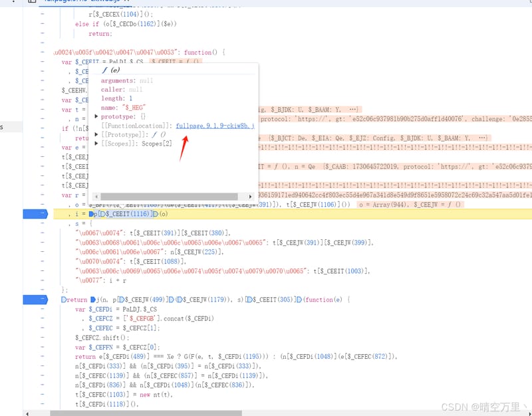Remove the line breakpoint on the 'return j(n,' line
The width and height of the screenshot is (532, 416).
pyautogui.click(x=35, y=300)
